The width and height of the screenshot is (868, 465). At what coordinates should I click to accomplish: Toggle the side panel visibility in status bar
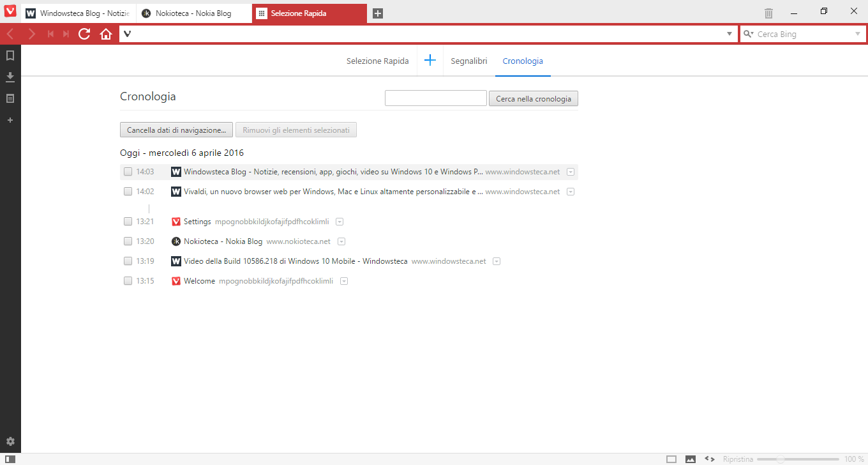pos(10,459)
